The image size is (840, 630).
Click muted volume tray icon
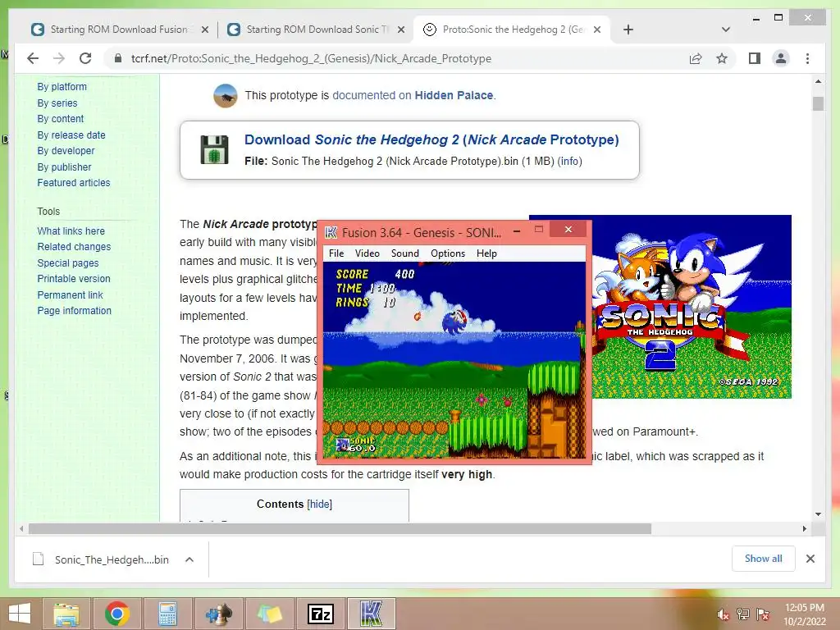(x=724, y=614)
